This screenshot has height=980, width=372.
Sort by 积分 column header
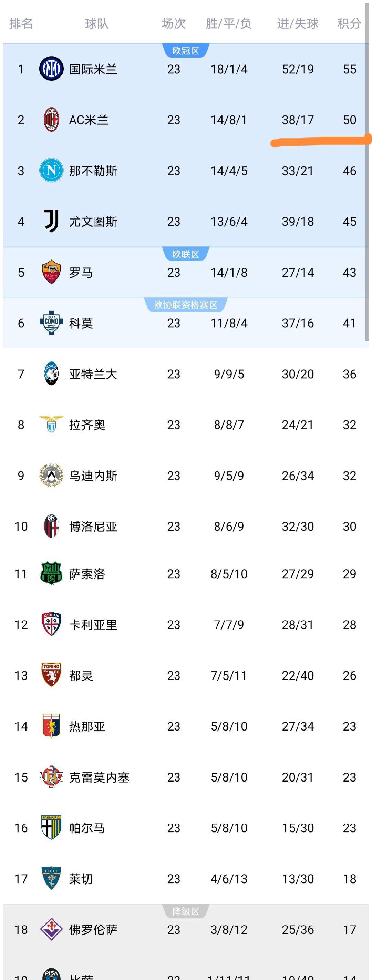pyautogui.click(x=349, y=23)
